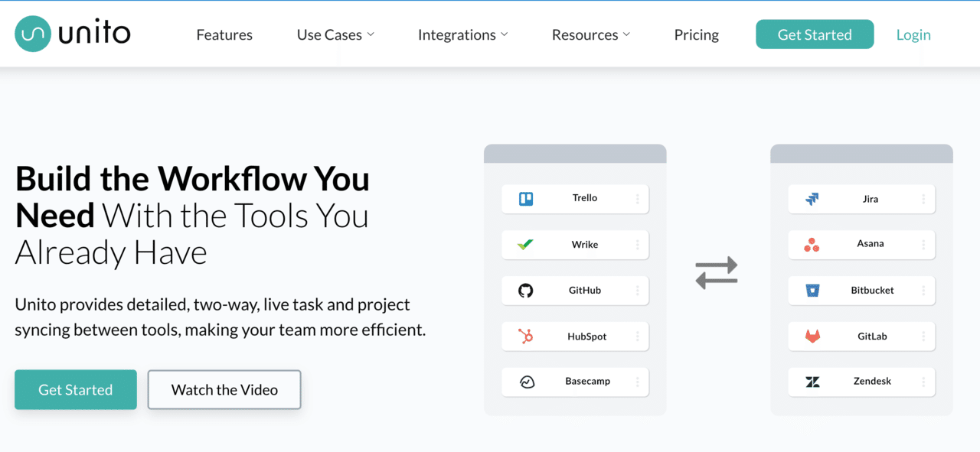Image resolution: width=980 pixels, height=452 pixels.
Task: Select the GitHub label text
Action: [585, 291]
